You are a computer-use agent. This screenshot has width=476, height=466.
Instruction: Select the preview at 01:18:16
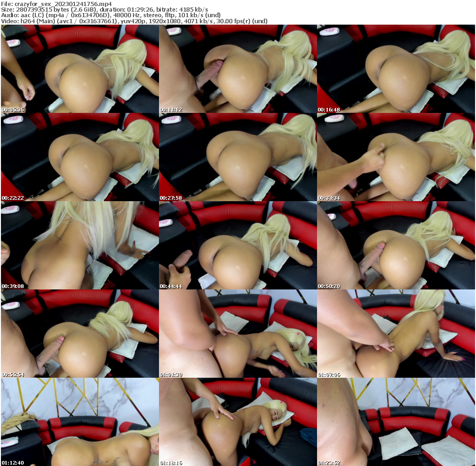pyautogui.click(x=238, y=423)
